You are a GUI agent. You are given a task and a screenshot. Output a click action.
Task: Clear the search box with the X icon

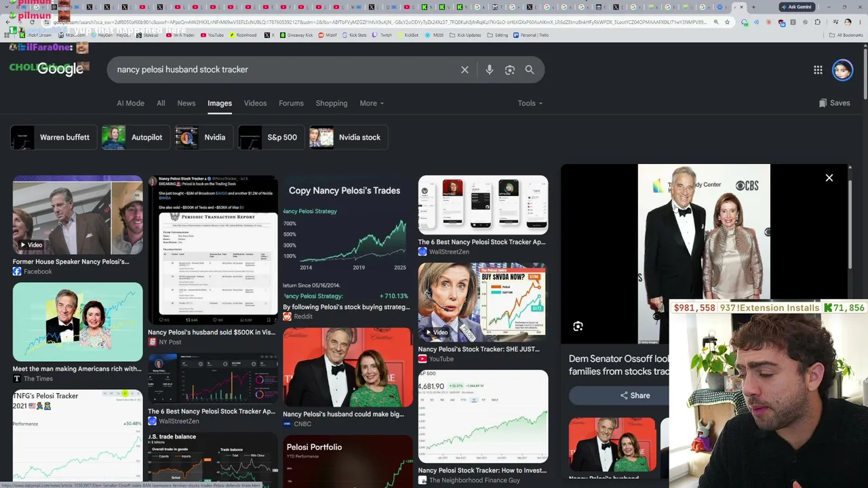[x=465, y=70]
